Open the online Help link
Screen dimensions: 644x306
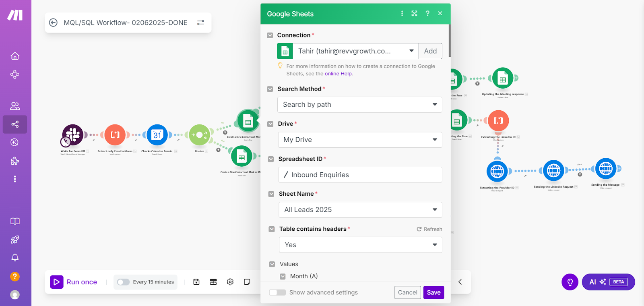[x=338, y=74]
